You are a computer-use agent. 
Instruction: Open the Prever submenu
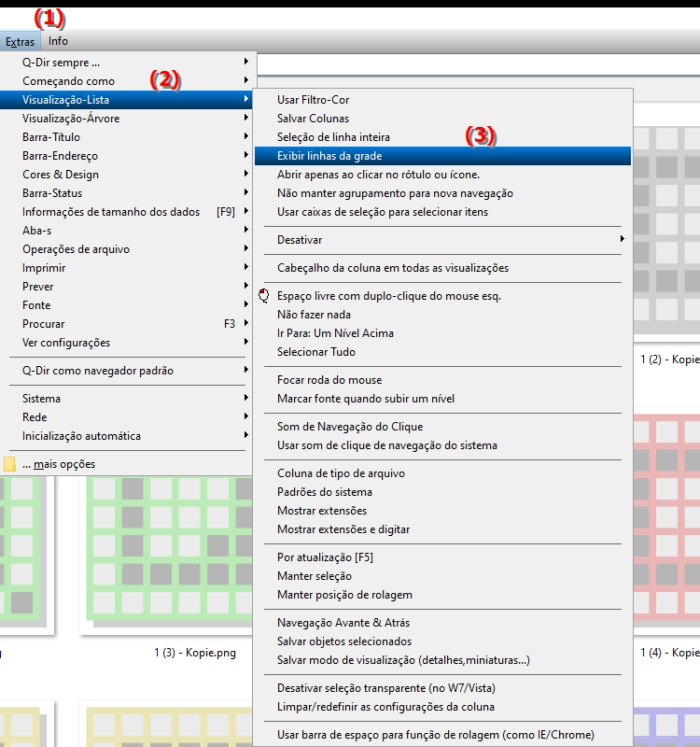[x=127, y=287]
